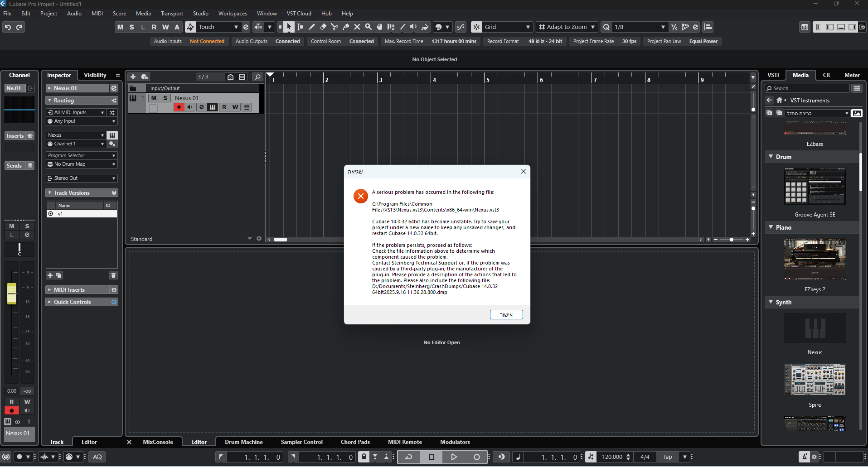Click the transport Stop button
868x467 pixels.
point(432,457)
